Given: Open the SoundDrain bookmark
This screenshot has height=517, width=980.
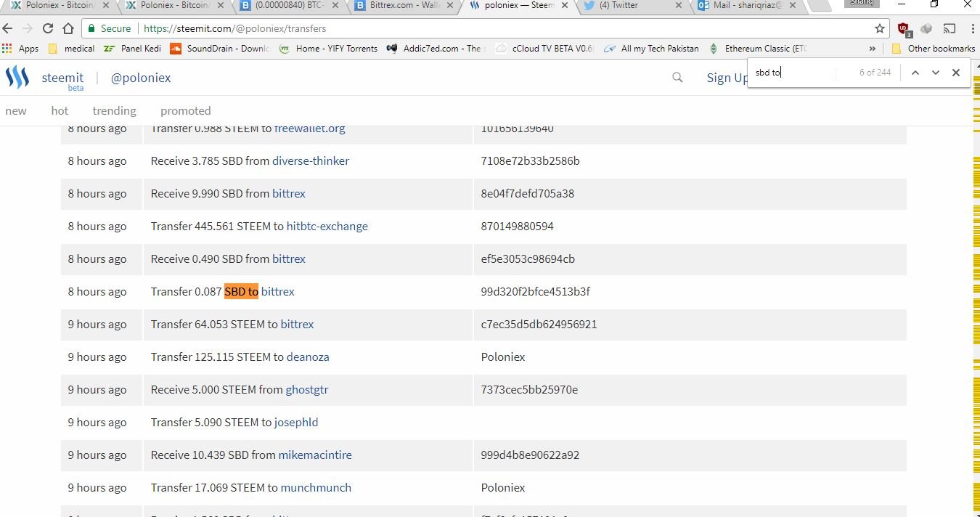Looking at the screenshot, I should 219,49.
